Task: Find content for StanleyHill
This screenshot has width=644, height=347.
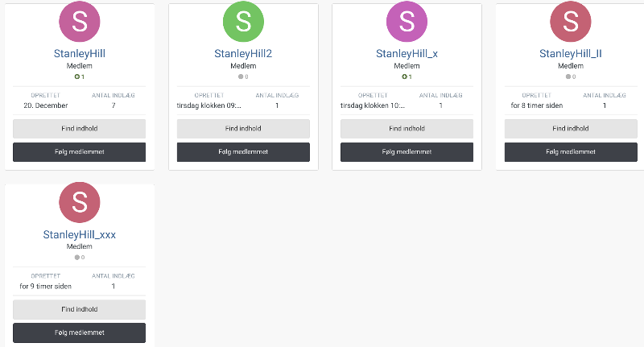Action: pos(79,128)
